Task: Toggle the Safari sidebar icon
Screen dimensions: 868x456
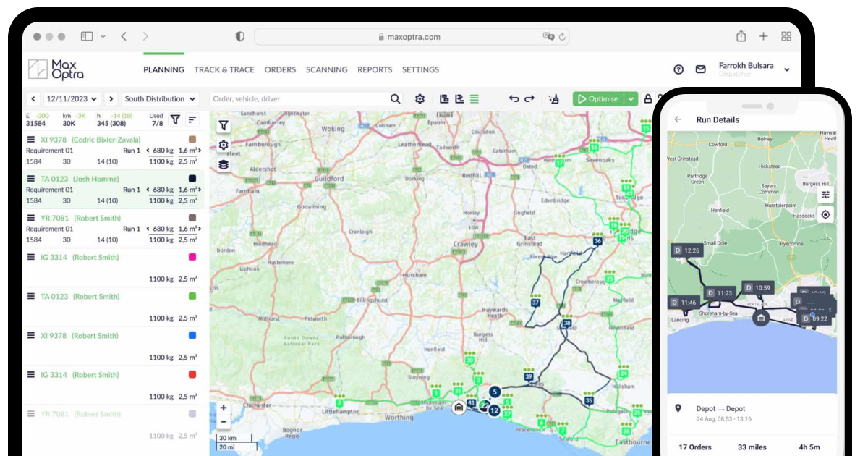Action: click(x=87, y=36)
